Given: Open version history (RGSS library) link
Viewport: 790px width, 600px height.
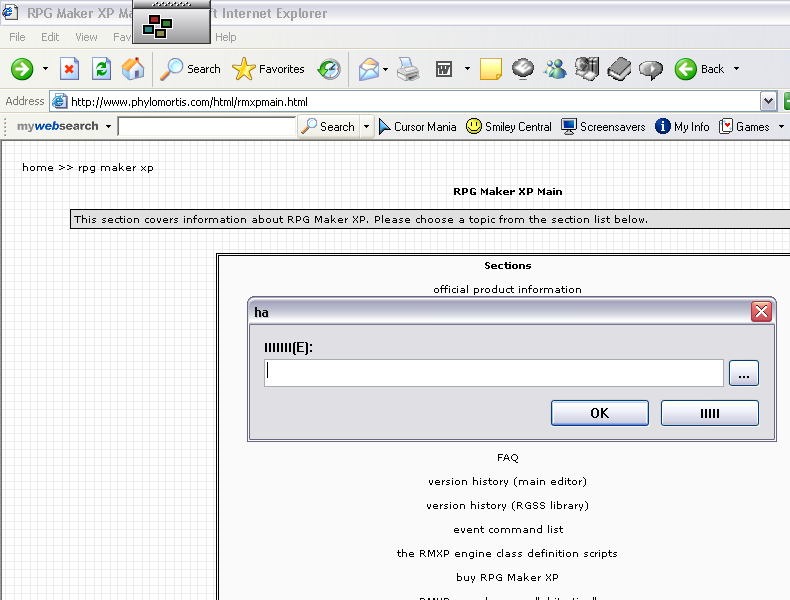Looking at the screenshot, I should click(507, 505).
